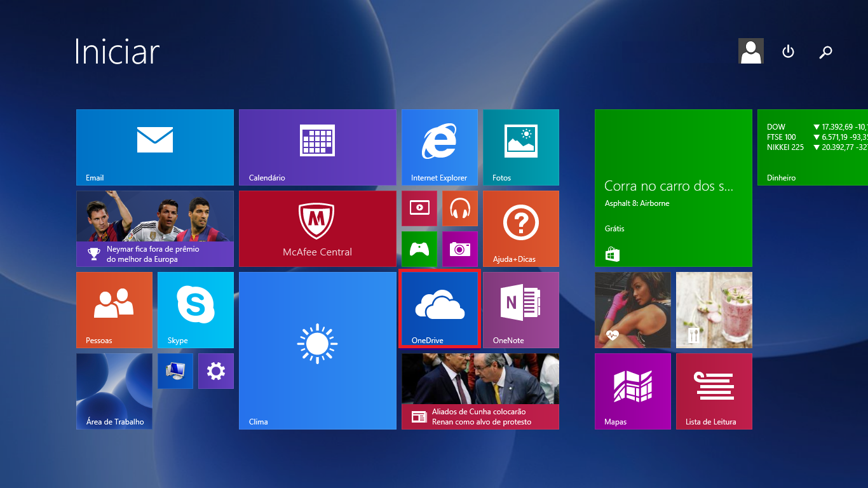Open the Email tile
Image resolution: width=868 pixels, height=488 pixels.
click(155, 147)
